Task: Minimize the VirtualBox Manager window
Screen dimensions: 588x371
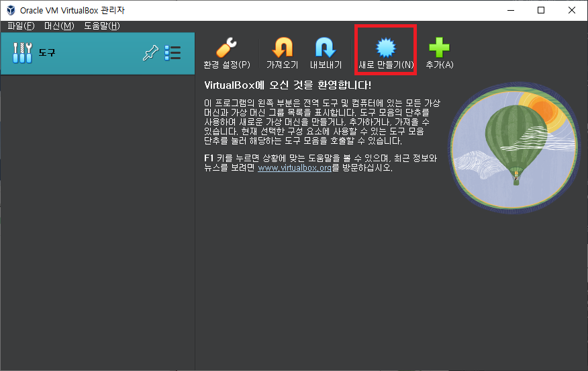Action: coord(510,10)
